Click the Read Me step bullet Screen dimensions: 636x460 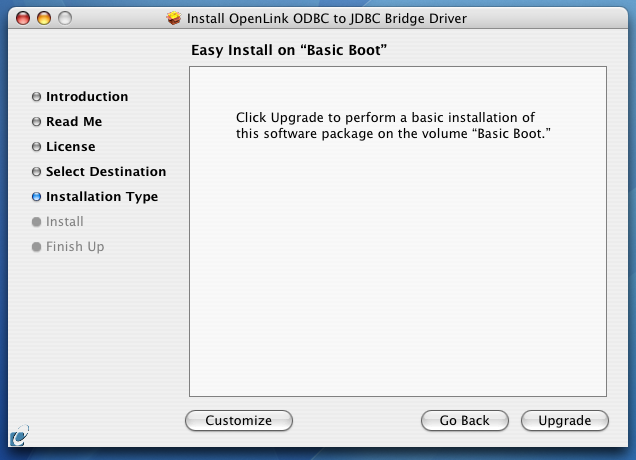tap(37, 122)
